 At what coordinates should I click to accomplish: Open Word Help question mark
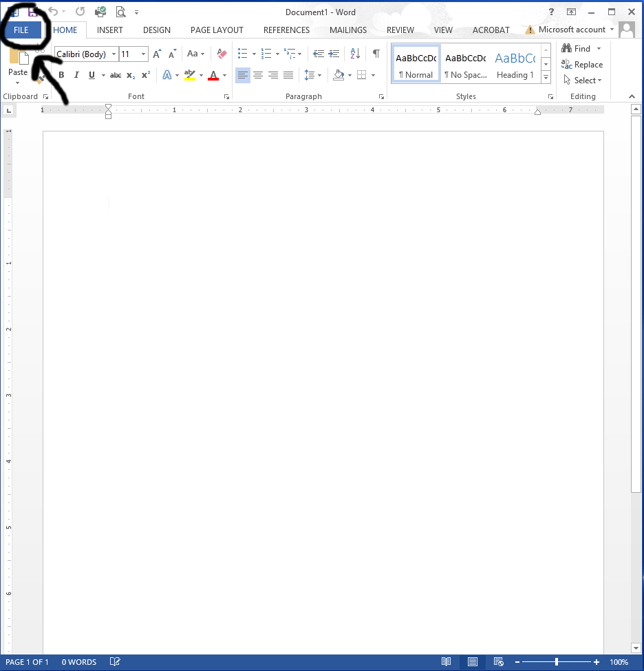point(552,12)
